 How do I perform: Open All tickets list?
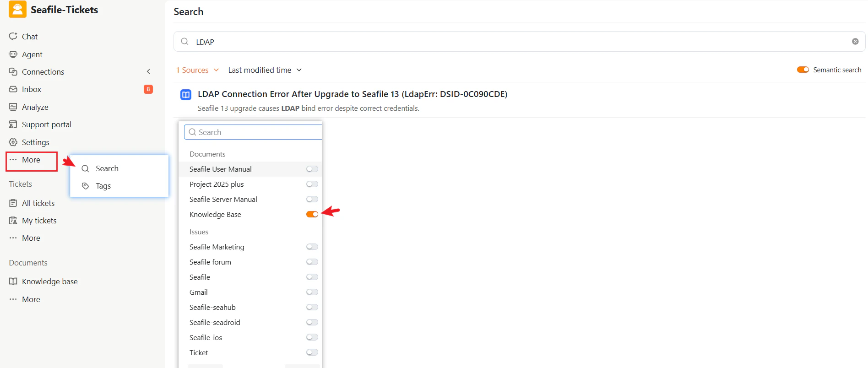38,203
